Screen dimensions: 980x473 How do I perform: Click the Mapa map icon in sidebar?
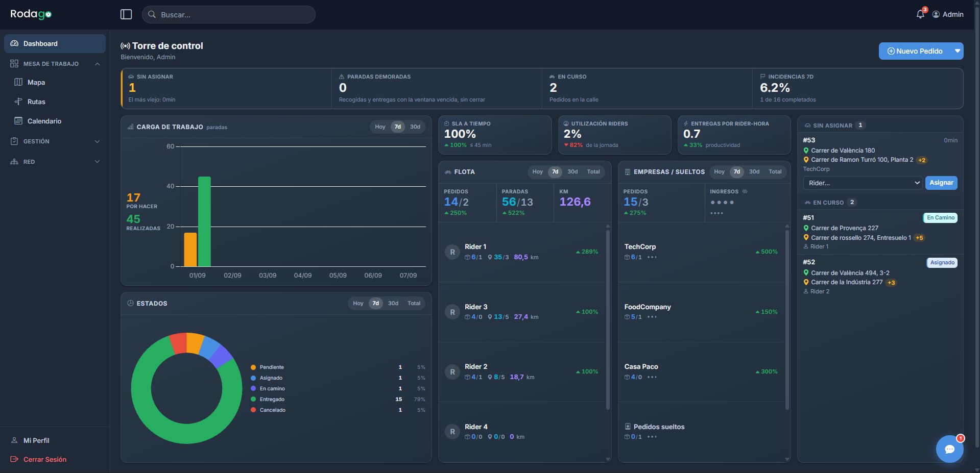tap(18, 82)
